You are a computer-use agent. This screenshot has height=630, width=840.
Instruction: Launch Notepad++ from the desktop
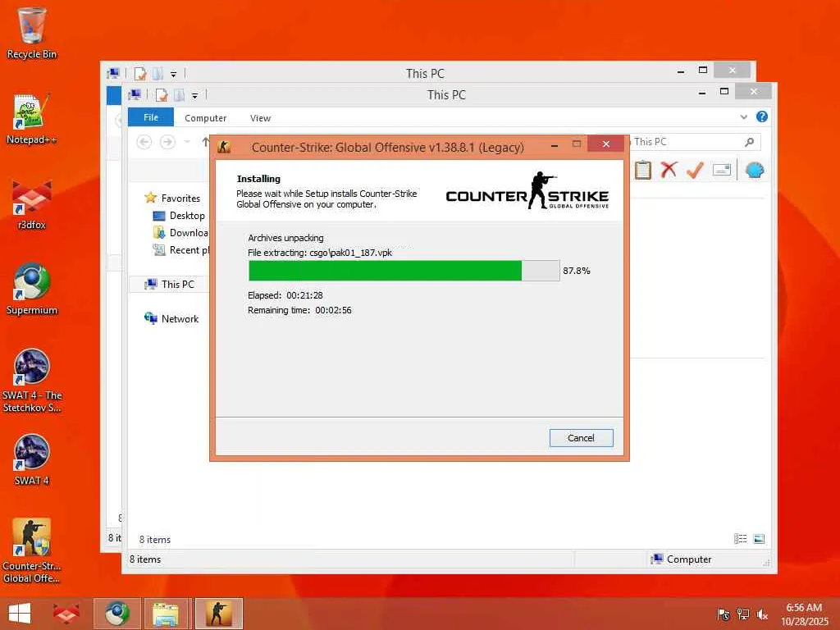click(x=31, y=119)
